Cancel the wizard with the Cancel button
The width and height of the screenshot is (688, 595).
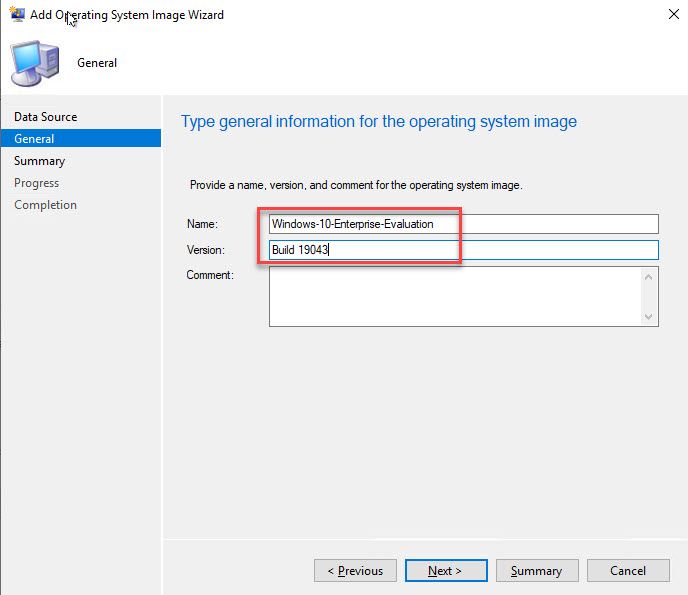(628, 571)
